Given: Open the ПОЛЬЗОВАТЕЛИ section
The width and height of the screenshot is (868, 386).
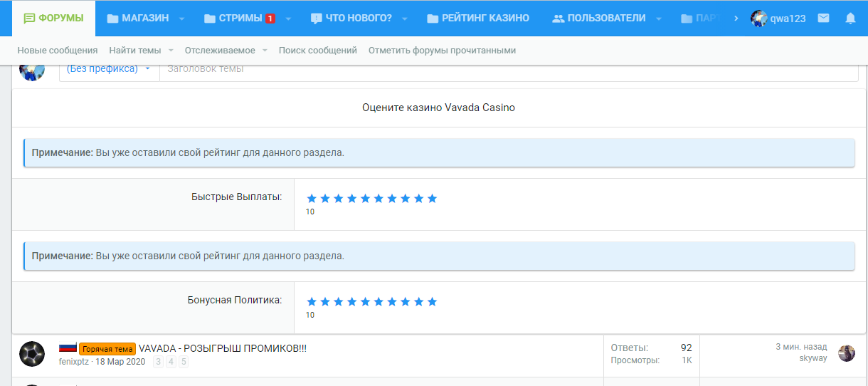Looking at the screenshot, I should [x=599, y=18].
